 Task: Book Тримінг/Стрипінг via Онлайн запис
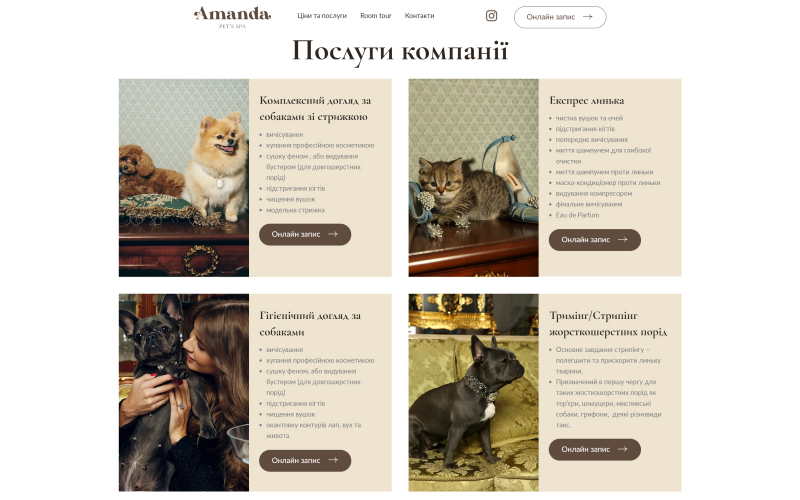click(594, 449)
